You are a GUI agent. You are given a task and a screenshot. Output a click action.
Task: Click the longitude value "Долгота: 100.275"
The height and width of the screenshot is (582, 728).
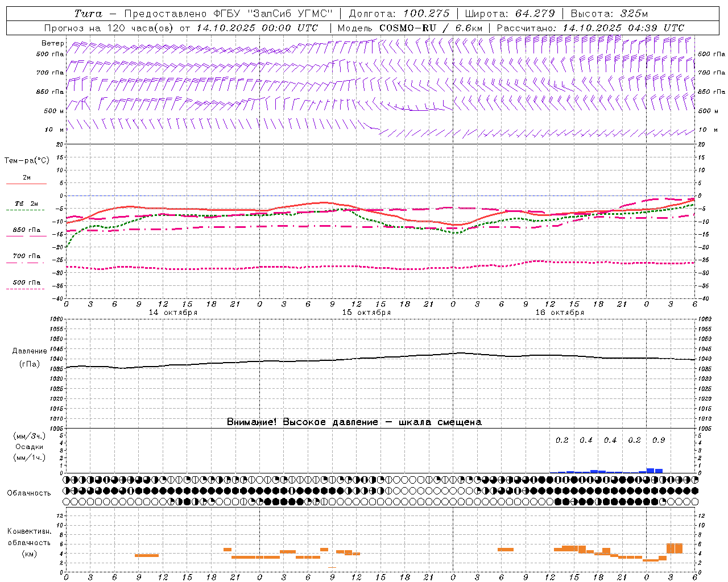399,14
